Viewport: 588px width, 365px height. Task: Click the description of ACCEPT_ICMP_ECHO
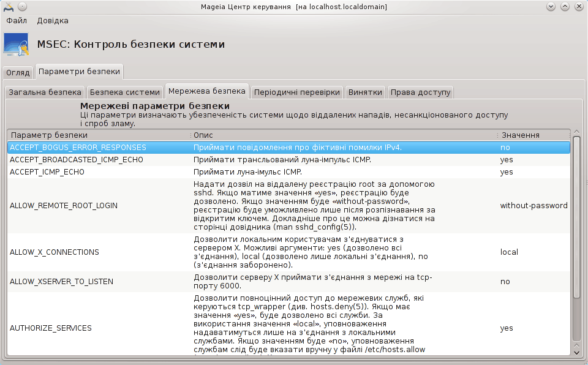(x=248, y=172)
